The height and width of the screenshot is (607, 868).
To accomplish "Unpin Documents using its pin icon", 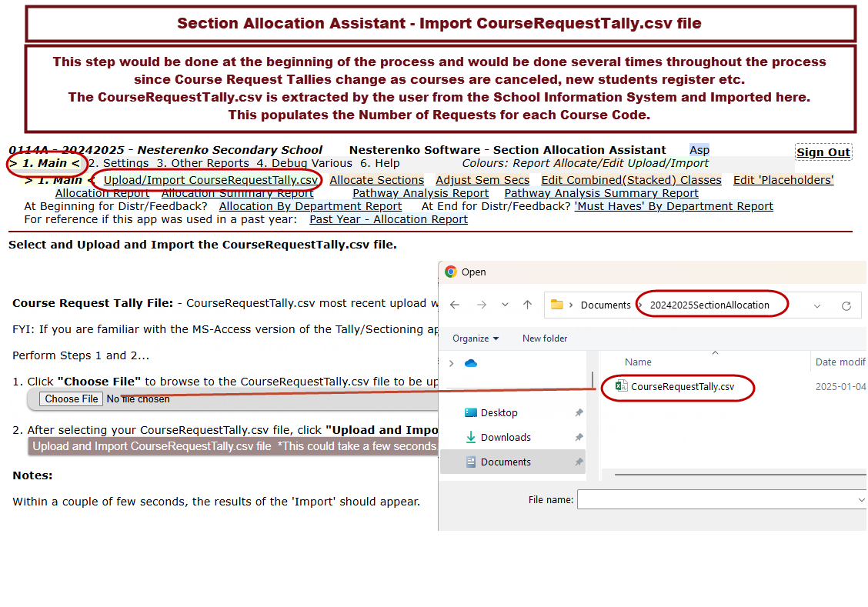I will (x=579, y=462).
